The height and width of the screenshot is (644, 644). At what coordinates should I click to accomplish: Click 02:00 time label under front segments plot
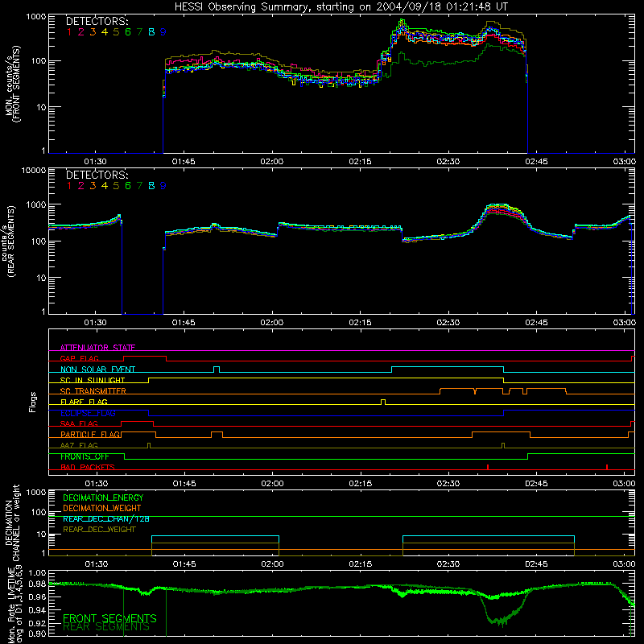[272, 162]
